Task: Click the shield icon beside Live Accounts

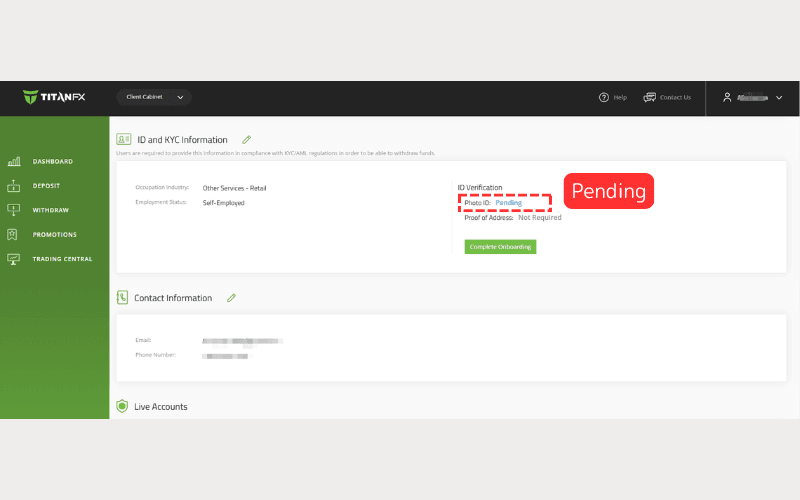Action: [122, 406]
